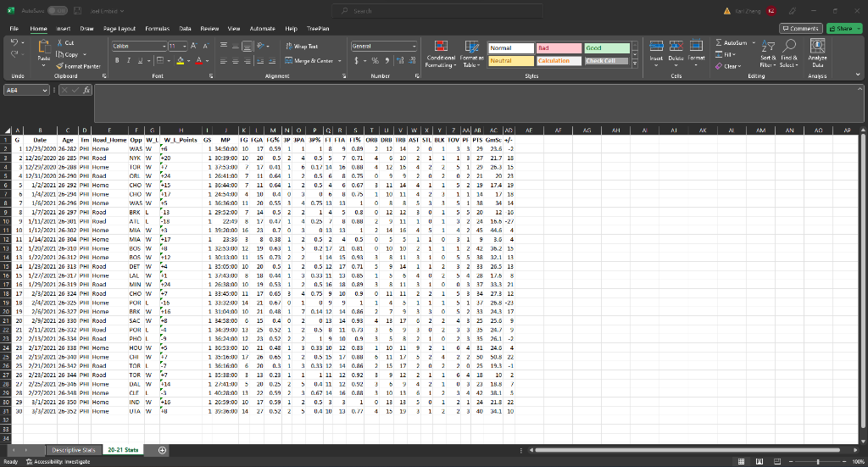868x467 pixels.
Task: Switch to the Page Layout ribbon tab
Action: [x=119, y=28]
